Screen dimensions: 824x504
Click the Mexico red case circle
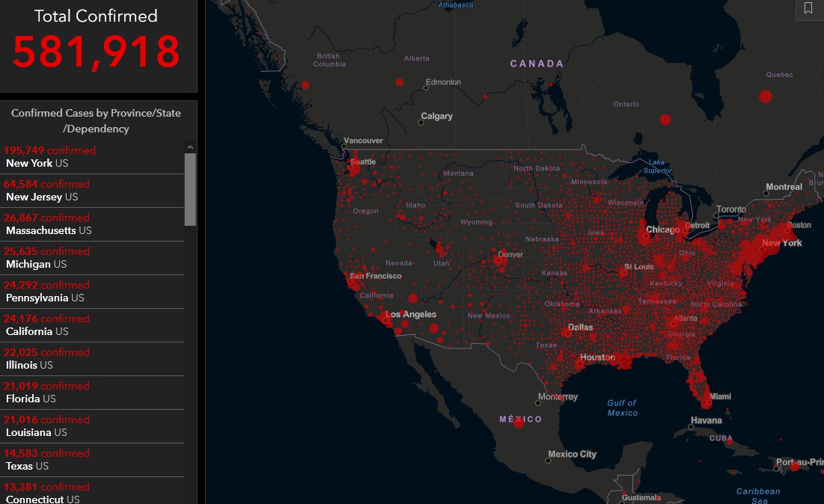(519, 422)
